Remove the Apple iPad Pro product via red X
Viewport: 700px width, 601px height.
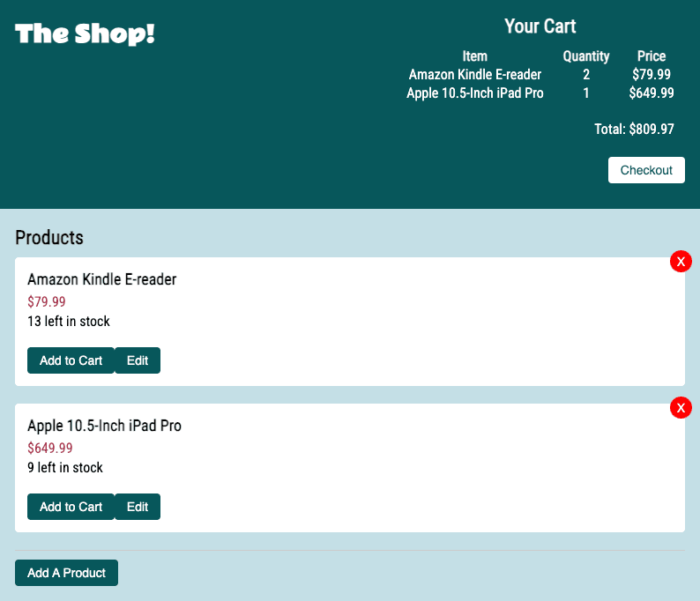[681, 408]
